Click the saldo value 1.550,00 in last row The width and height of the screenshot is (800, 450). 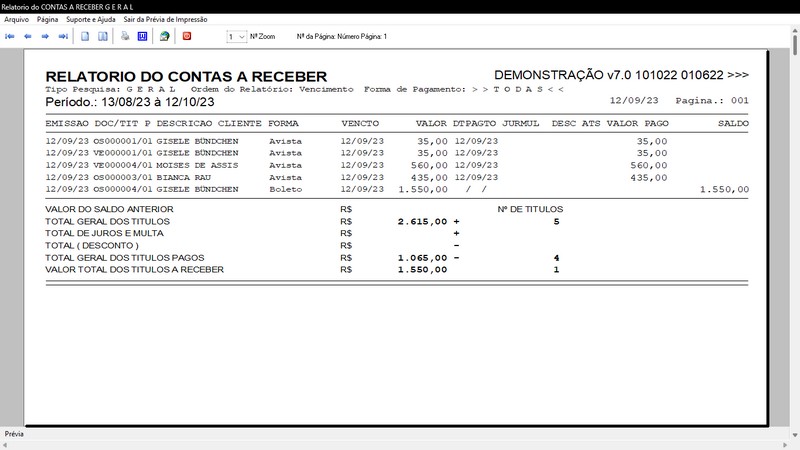point(724,189)
